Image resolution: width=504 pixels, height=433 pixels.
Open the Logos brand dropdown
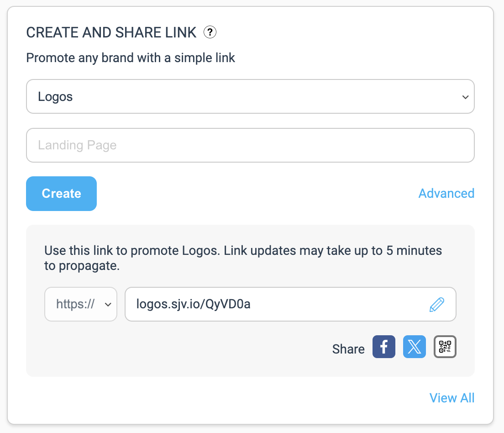click(x=250, y=96)
